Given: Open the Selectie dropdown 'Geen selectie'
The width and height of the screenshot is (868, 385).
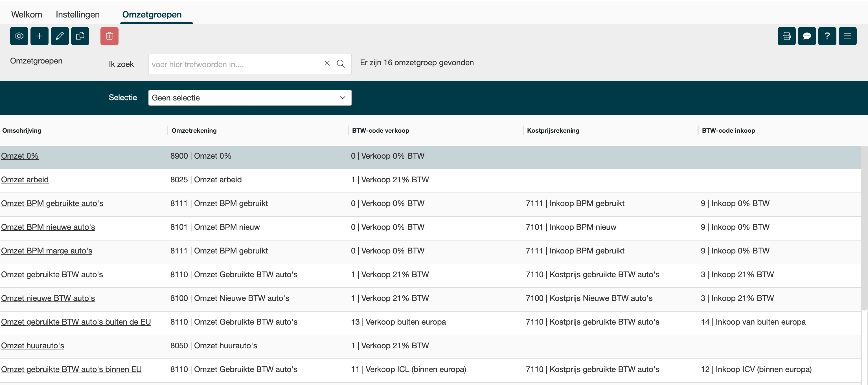Looking at the screenshot, I should click(250, 98).
